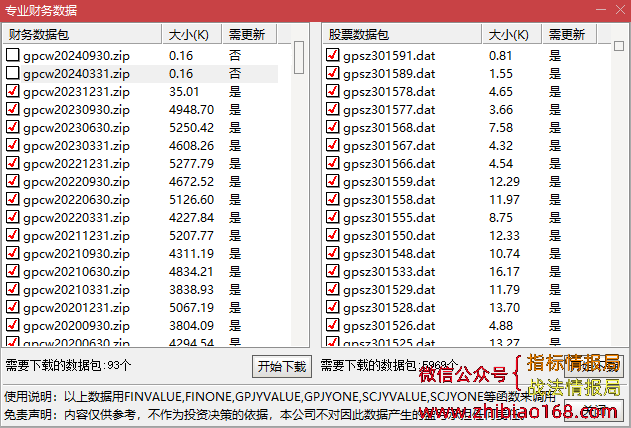The width and height of the screenshot is (631, 428).
Task: Uncheck the gpsz301533.dat checkbox
Action: tap(332, 271)
